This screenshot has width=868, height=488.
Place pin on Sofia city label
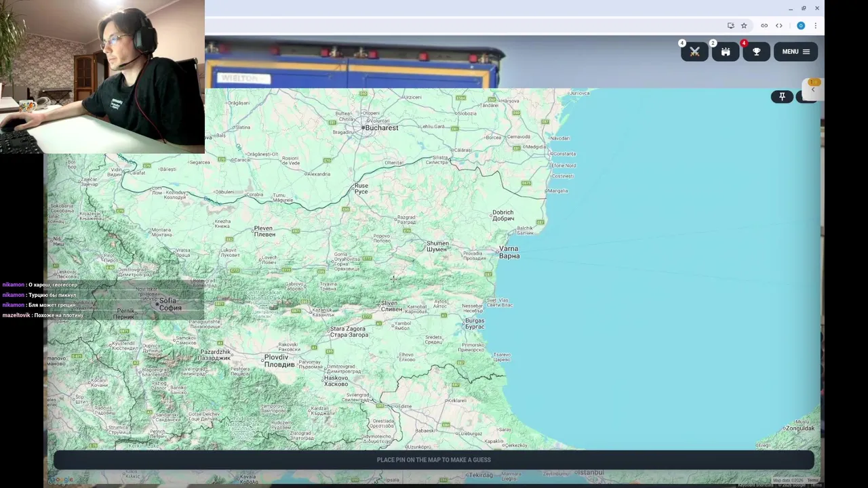pos(170,304)
